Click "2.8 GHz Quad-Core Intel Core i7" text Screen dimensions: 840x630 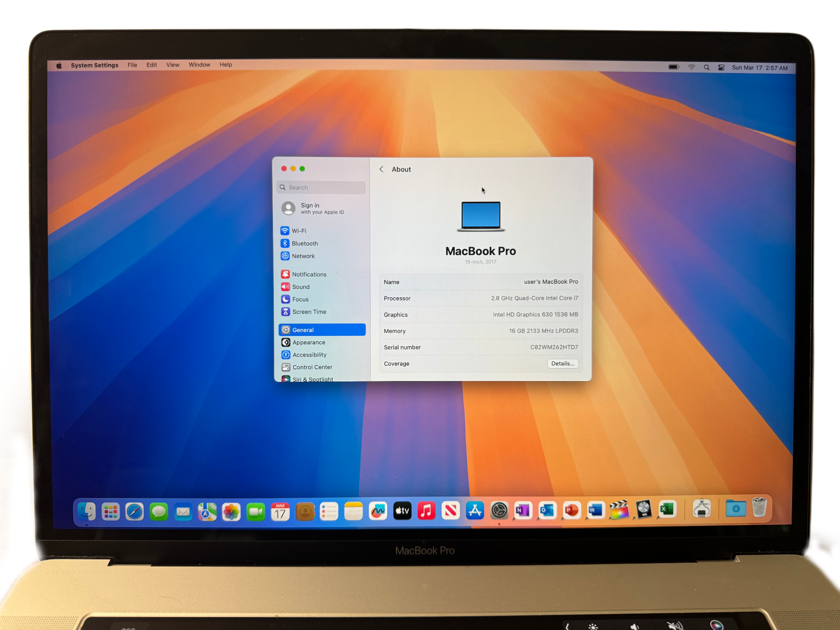pos(534,298)
